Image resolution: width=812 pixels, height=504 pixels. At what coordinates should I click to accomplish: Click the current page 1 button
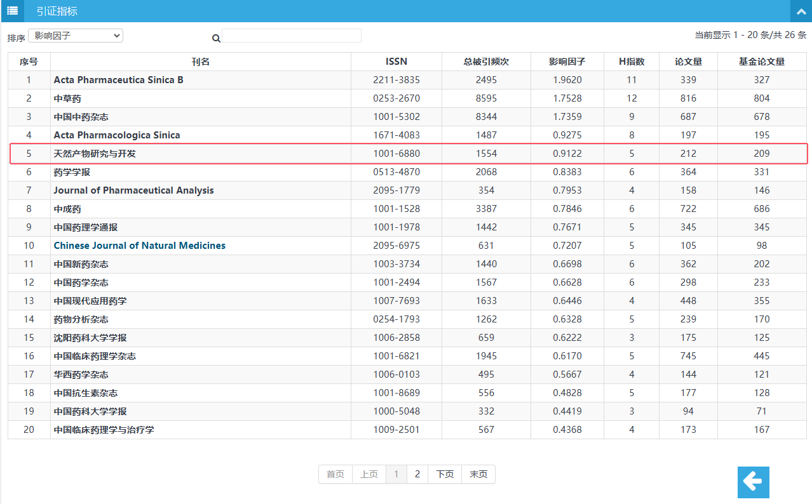[396, 474]
